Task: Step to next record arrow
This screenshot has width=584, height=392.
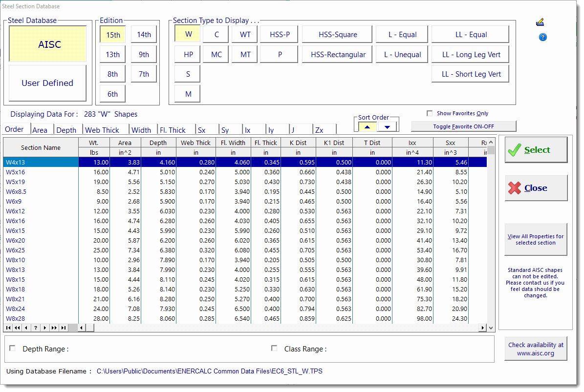Action: [44, 328]
